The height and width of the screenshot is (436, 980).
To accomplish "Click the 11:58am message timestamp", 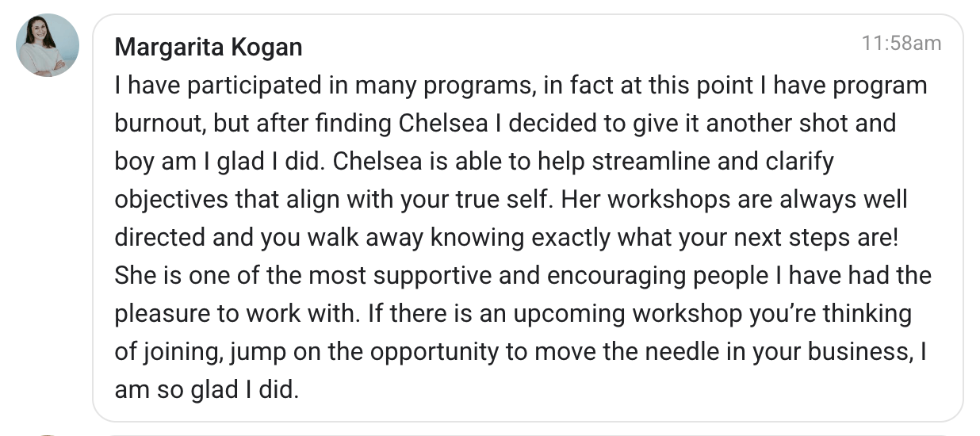I will (901, 44).
